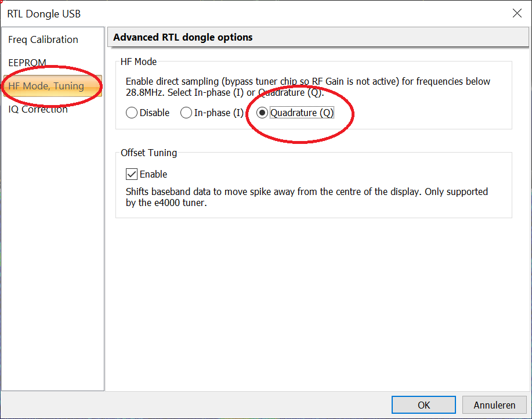Untick the Offset Tuning Enable checkbox
The height and width of the screenshot is (419, 532).
(132, 174)
